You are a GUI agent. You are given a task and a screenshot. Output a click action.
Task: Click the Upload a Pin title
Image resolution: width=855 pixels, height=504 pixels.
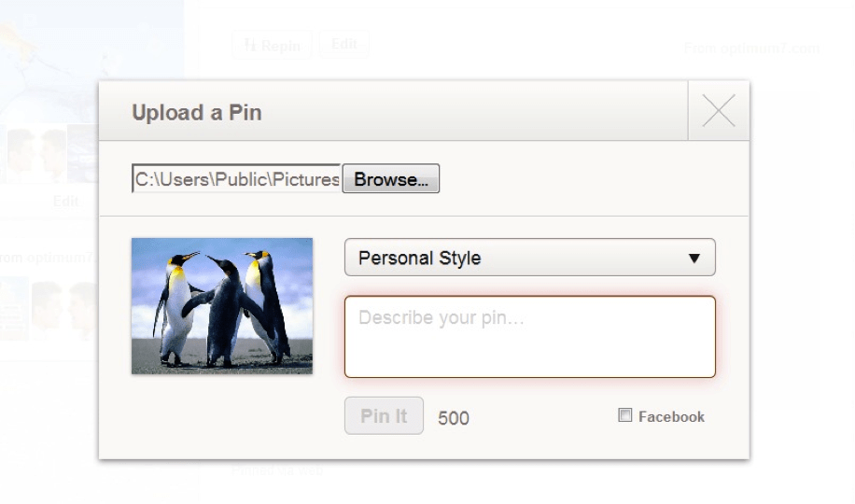pyautogui.click(x=197, y=113)
